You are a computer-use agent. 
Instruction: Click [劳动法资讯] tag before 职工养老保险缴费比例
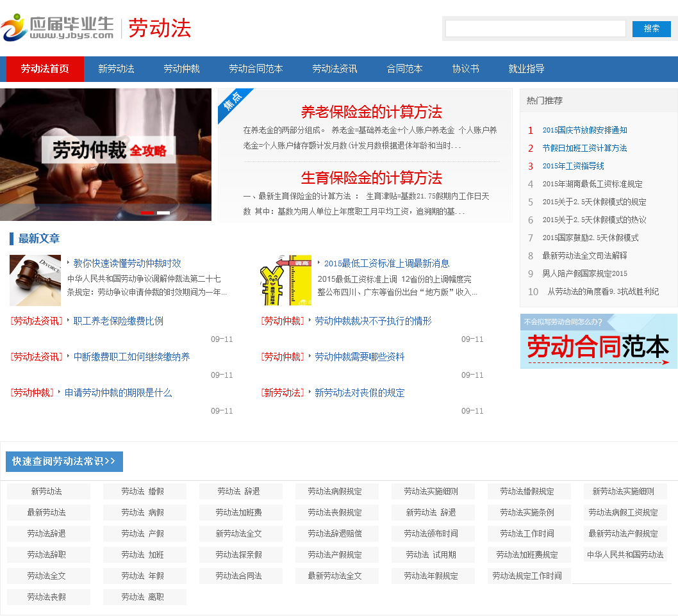coord(37,321)
